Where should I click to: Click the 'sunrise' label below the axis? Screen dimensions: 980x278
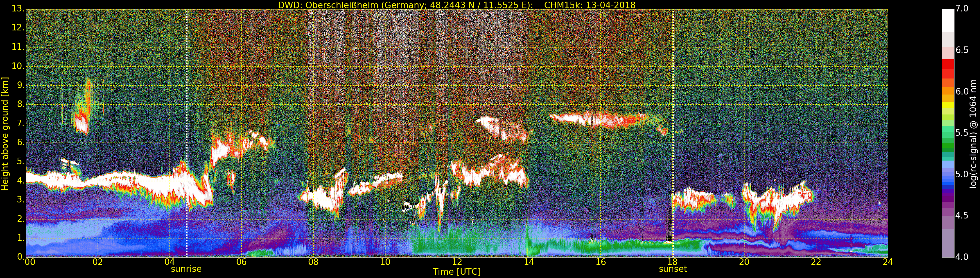point(186,269)
